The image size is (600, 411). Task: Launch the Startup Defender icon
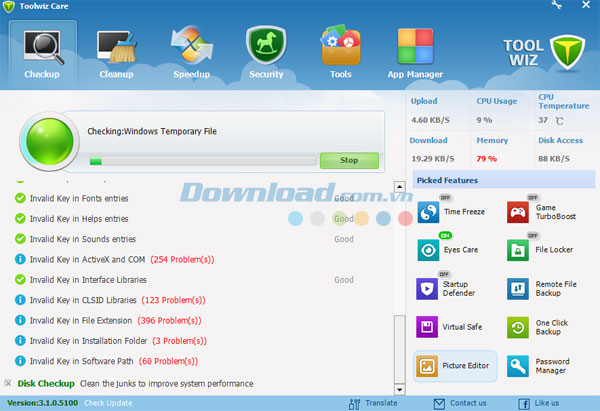point(427,289)
